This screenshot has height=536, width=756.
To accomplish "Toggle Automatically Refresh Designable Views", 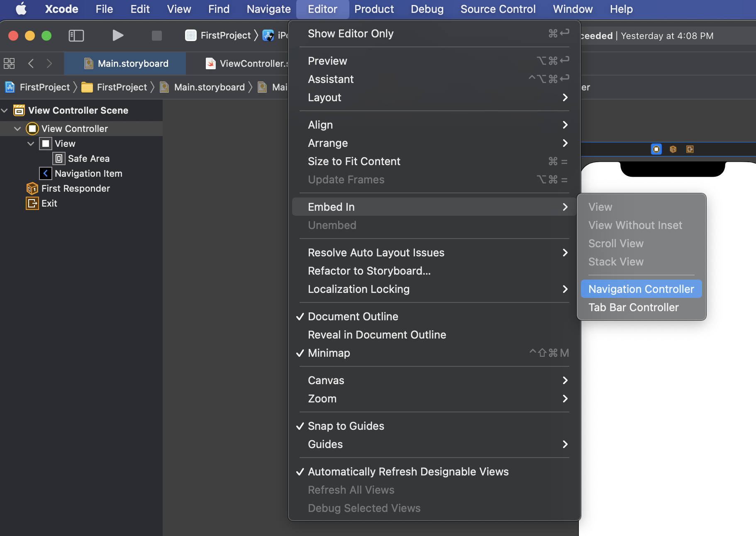I will 434,472.
